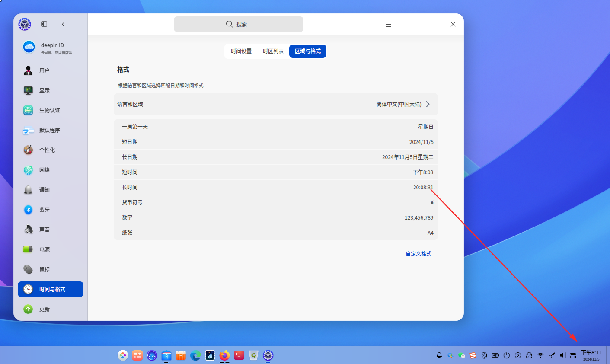The width and height of the screenshot is (610, 364).
Task: Select 电源 in the sidebar
Action: [x=51, y=249]
